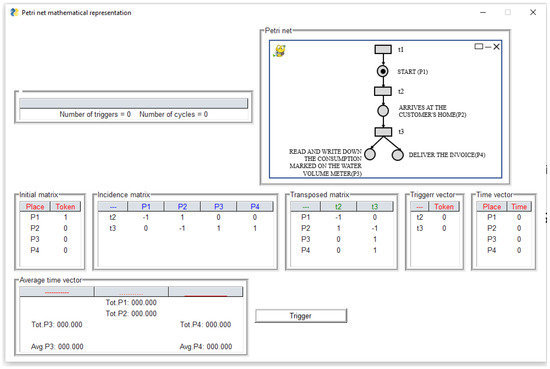Close the main application window
The height and width of the screenshot is (369, 550).
(x=533, y=13)
